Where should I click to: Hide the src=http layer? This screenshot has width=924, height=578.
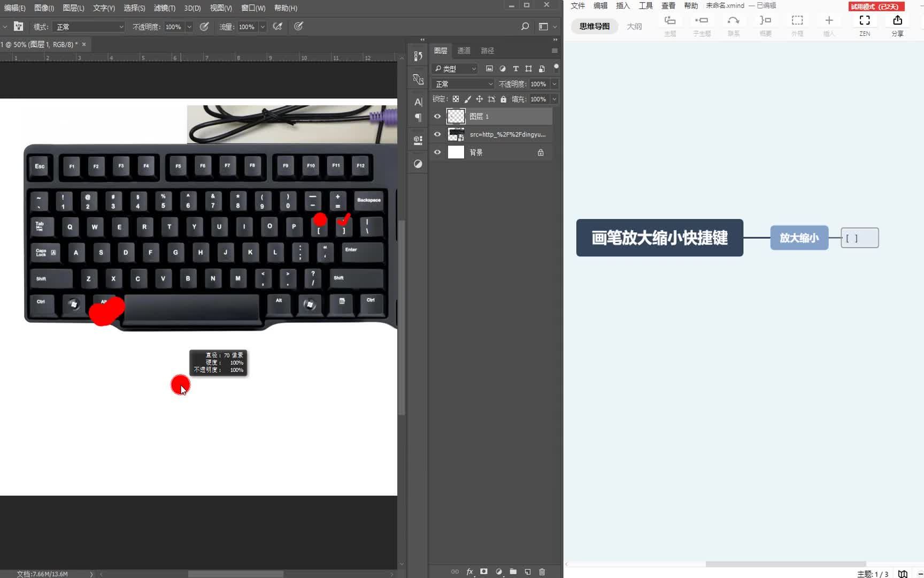click(x=437, y=134)
